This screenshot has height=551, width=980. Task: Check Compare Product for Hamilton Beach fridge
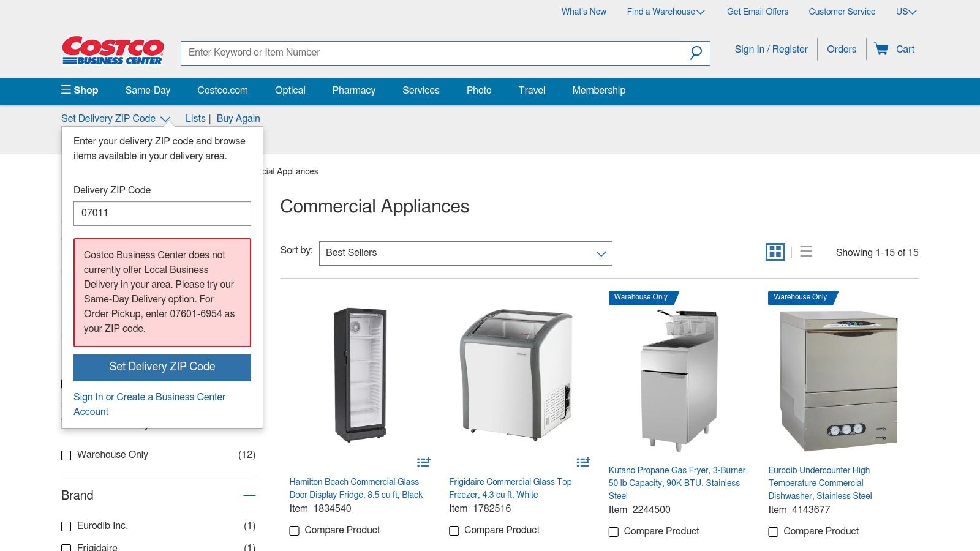(295, 531)
